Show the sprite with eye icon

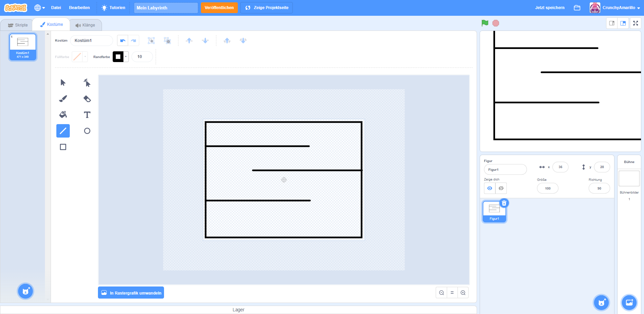pos(490,188)
